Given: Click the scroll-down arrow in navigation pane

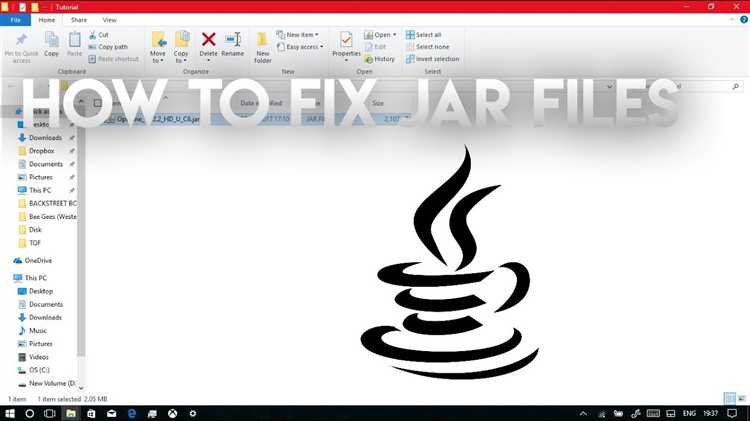Looking at the screenshot, I should coord(81,388).
